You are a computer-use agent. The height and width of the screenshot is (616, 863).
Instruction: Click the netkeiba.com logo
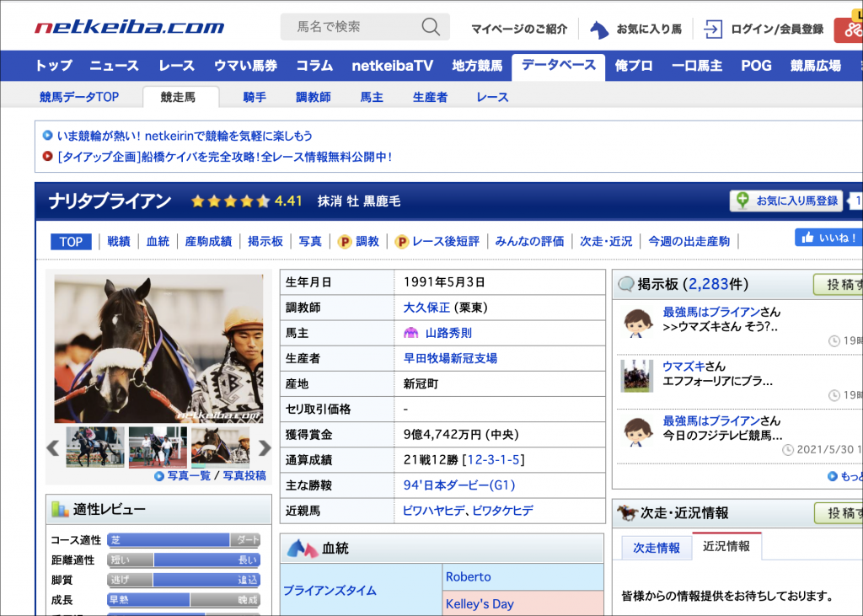coord(130,27)
